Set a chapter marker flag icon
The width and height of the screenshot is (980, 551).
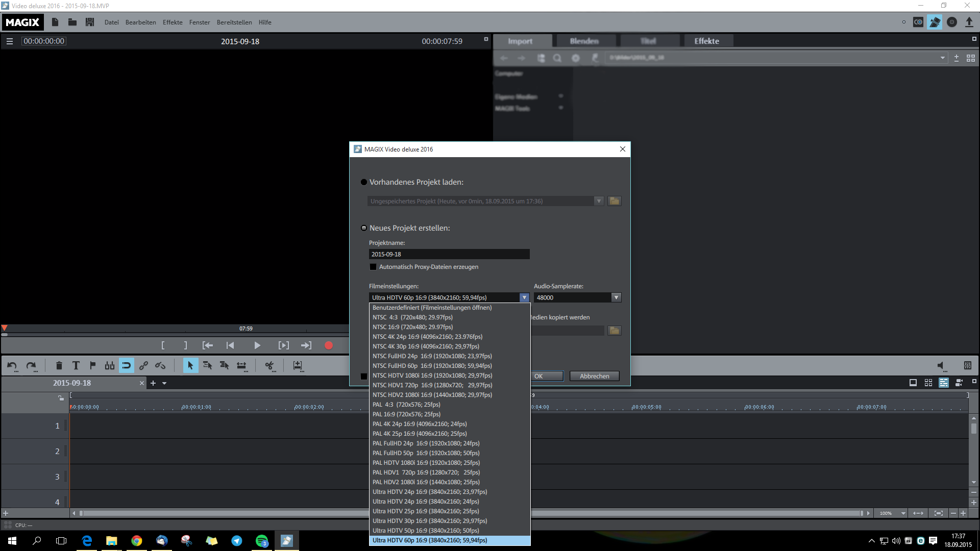tap(92, 365)
